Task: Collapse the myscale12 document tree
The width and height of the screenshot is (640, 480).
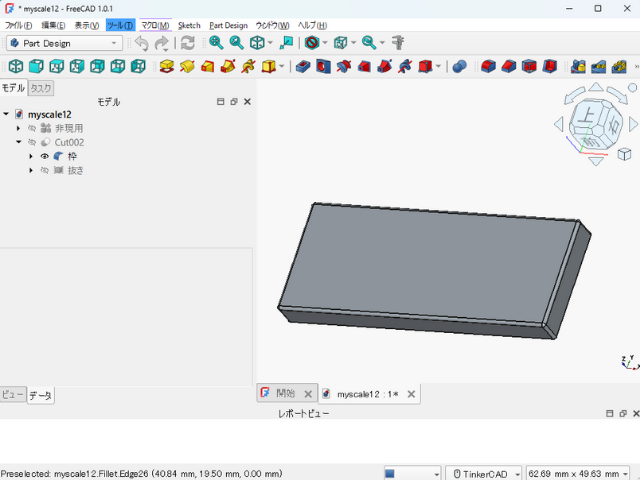Action: point(6,114)
